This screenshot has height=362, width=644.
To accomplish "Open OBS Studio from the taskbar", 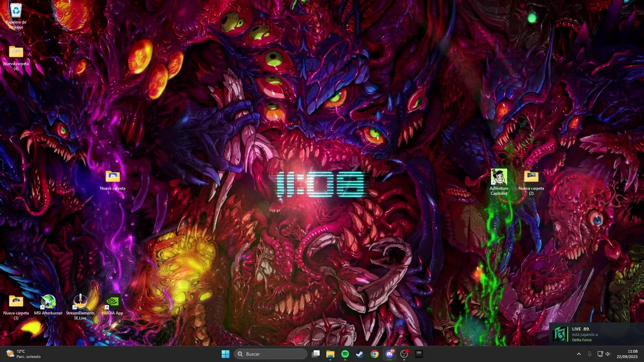I will point(404,354).
